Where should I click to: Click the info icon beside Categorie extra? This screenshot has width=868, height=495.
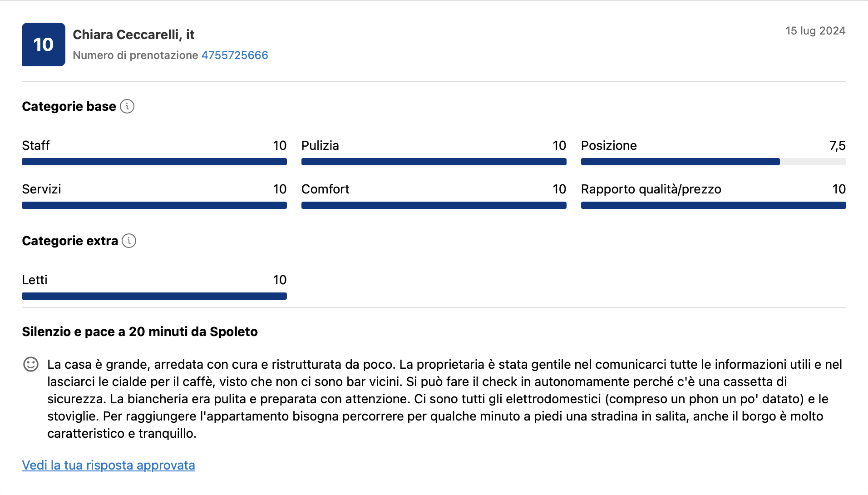pyautogui.click(x=129, y=241)
